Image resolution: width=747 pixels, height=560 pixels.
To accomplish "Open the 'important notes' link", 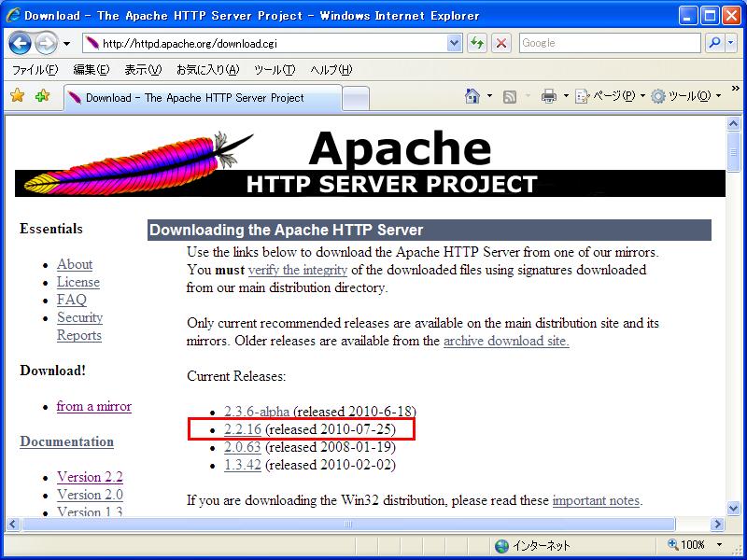I will [596, 500].
